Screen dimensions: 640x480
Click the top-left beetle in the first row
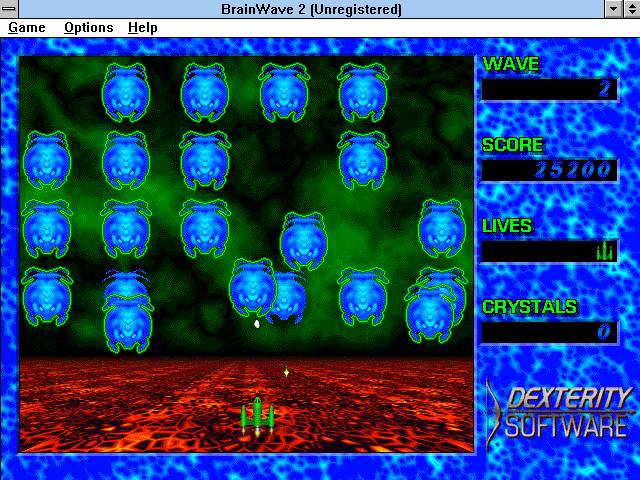126,93
